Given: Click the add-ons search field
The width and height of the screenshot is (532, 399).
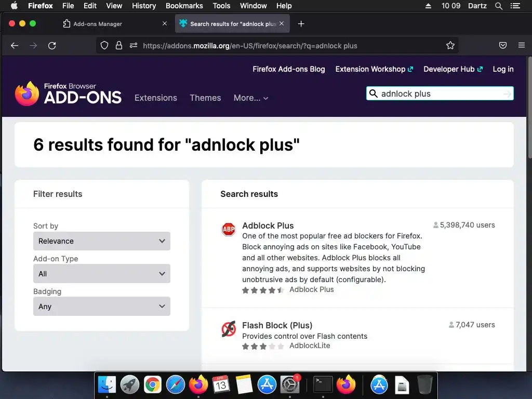Looking at the screenshot, I should pyautogui.click(x=440, y=94).
